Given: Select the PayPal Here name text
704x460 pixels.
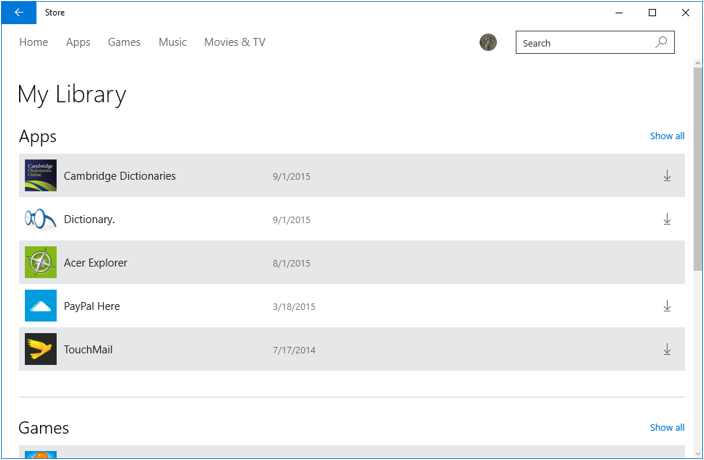Looking at the screenshot, I should (x=92, y=306).
